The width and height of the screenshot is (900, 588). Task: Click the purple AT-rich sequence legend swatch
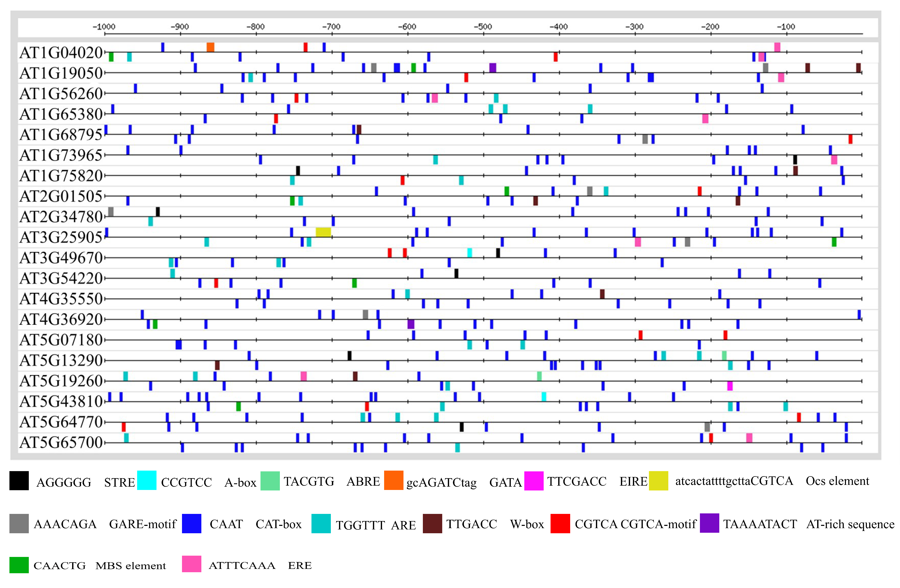[x=709, y=523]
